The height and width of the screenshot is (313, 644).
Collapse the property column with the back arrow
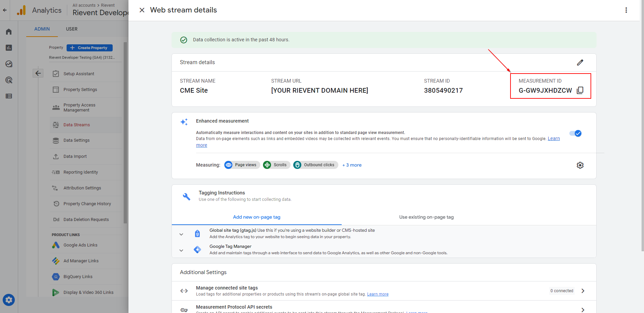click(38, 73)
